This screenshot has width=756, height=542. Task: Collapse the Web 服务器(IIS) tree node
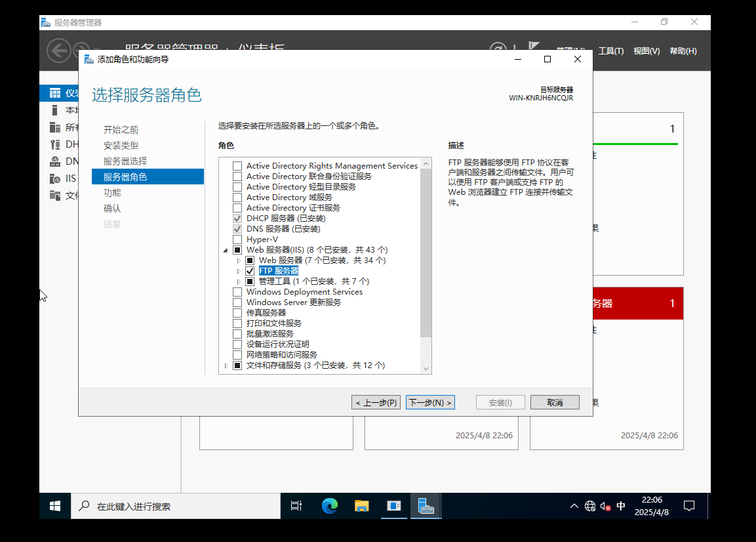[225, 251]
